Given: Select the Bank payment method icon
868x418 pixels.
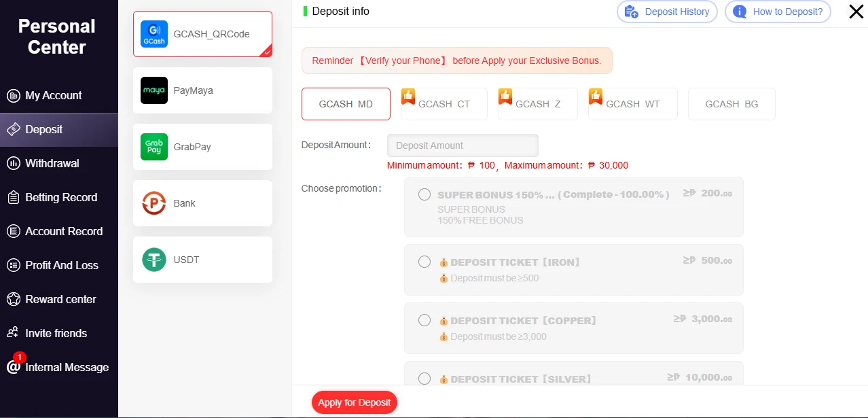Looking at the screenshot, I should [x=153, y=203].
